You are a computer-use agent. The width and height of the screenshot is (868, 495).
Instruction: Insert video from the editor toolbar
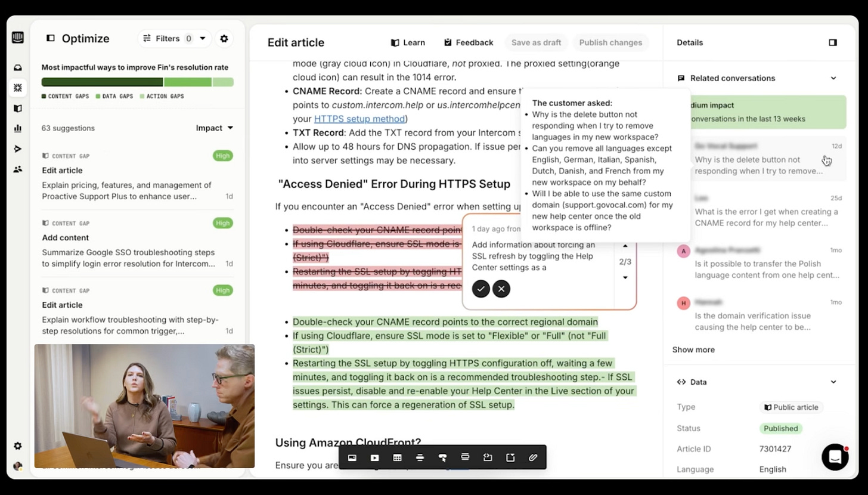[x=374, y=457]
